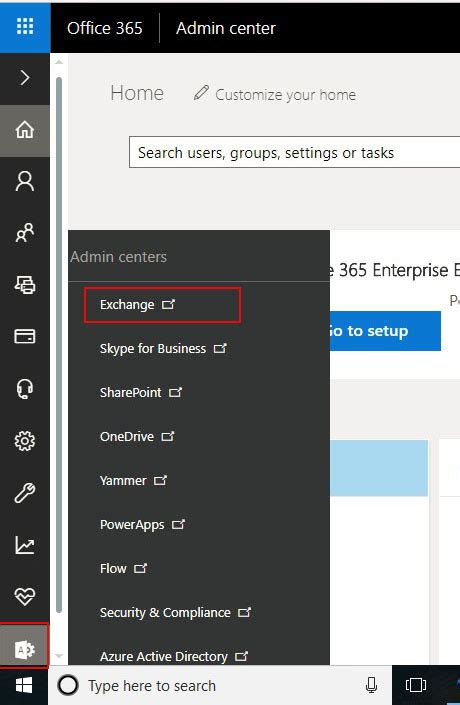Open Settings gear icon in sidebar

coord(25,441)
